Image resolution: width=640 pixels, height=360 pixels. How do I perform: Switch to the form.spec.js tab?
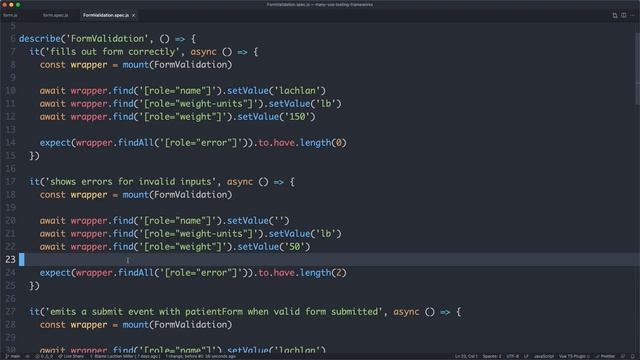56,15
